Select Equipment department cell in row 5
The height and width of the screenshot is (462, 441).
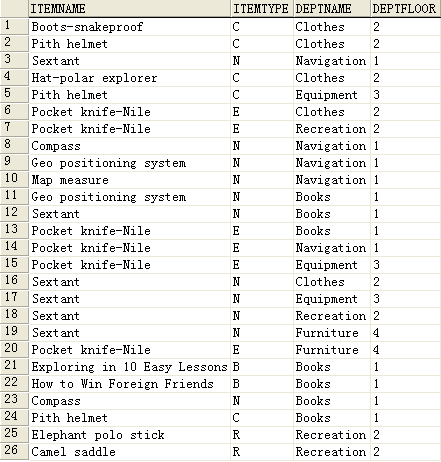[332, 95]
